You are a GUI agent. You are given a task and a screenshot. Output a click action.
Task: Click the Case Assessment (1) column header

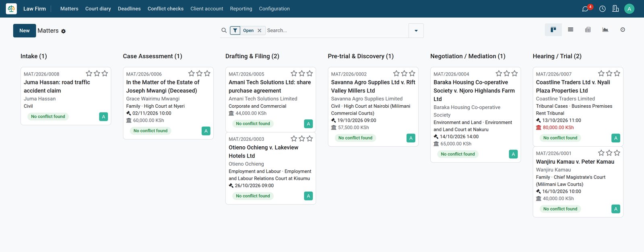coord(153,56)
